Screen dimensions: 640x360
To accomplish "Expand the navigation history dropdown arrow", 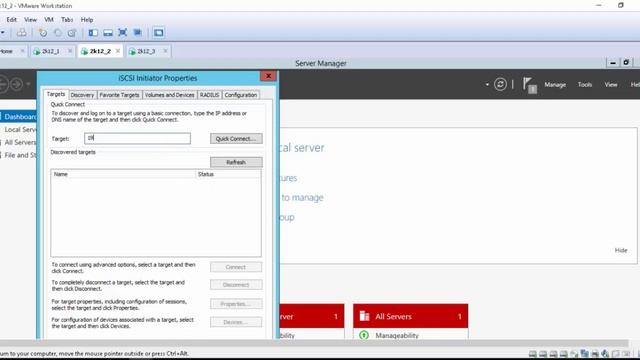I will (x=28, y=84).
